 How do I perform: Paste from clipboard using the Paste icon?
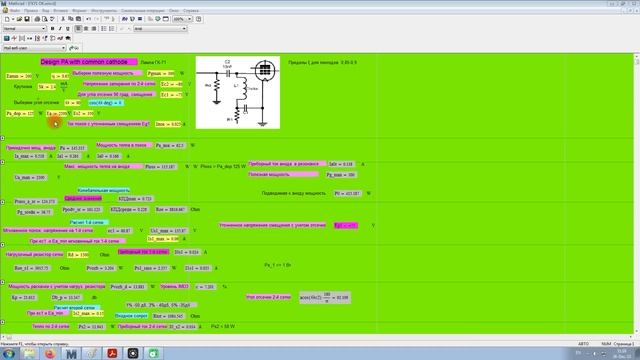[x=78, y=19]
